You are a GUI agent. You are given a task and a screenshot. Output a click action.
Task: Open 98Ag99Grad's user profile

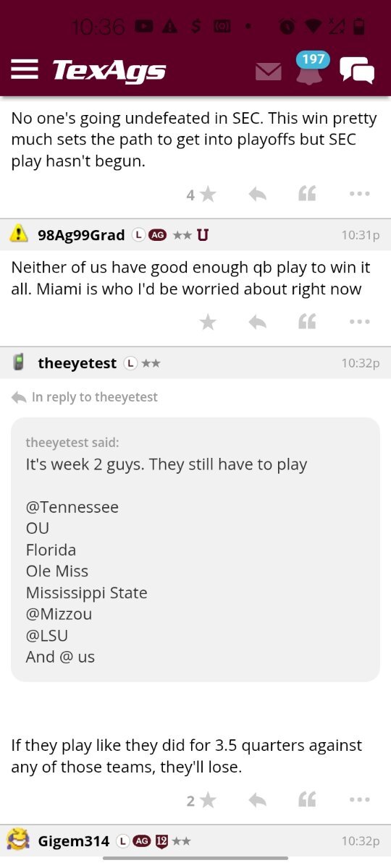[x=81, y=234]
